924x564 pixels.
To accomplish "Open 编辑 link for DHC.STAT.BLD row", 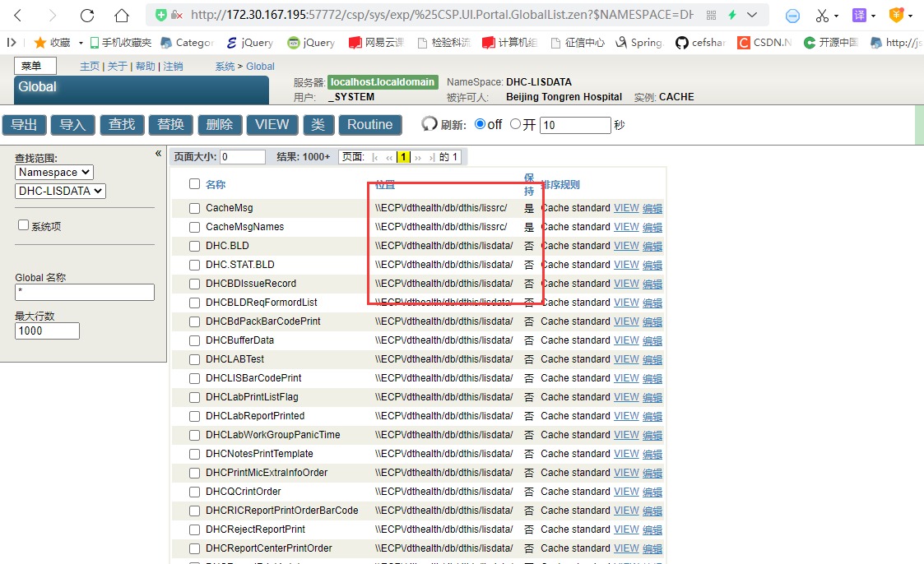I will pos(652,265).
